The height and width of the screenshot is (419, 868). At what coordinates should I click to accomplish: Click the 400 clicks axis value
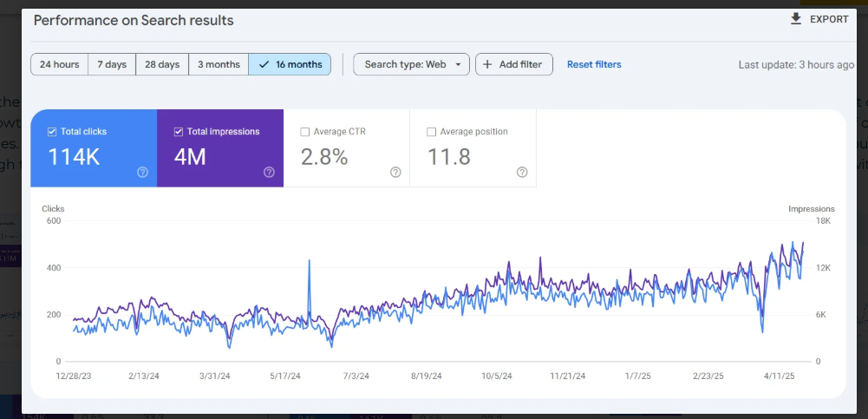54,268
